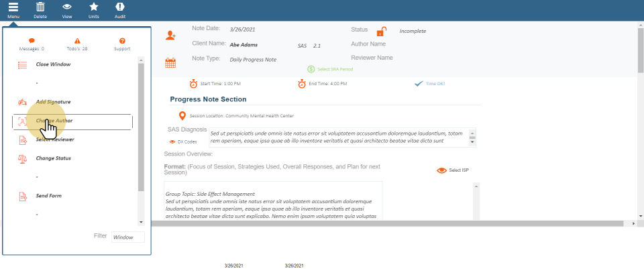Click the Delete trash icon
Screen dimensions: 644x275
pos(40,7)
